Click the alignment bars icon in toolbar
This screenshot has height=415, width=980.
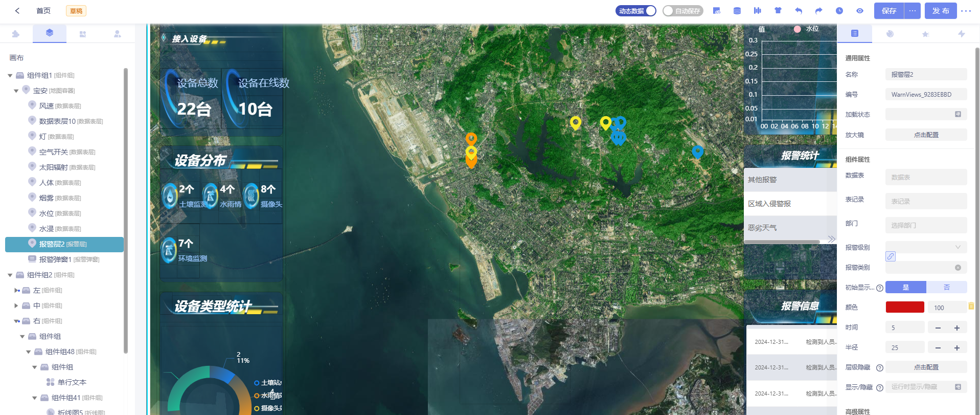tap(758, 11)
